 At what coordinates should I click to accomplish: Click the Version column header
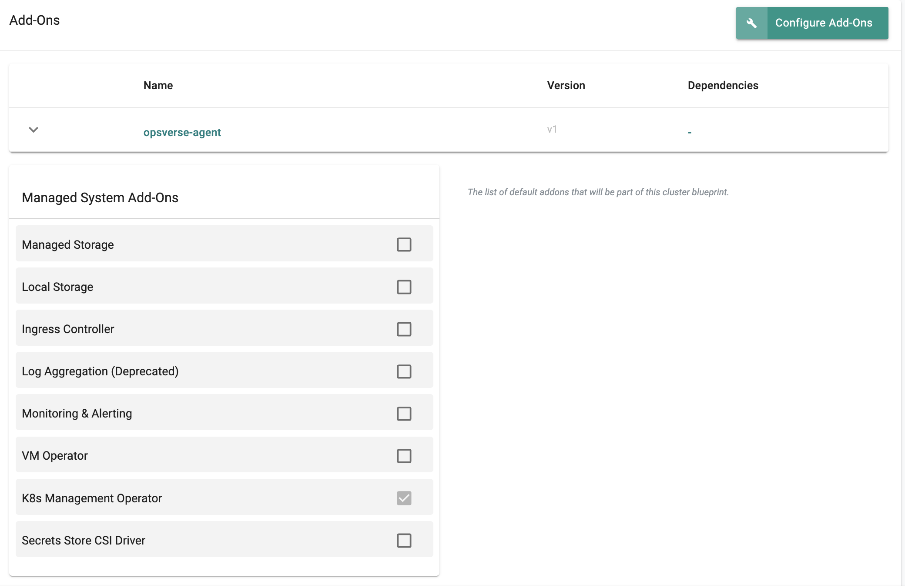(x=566, y=85)
